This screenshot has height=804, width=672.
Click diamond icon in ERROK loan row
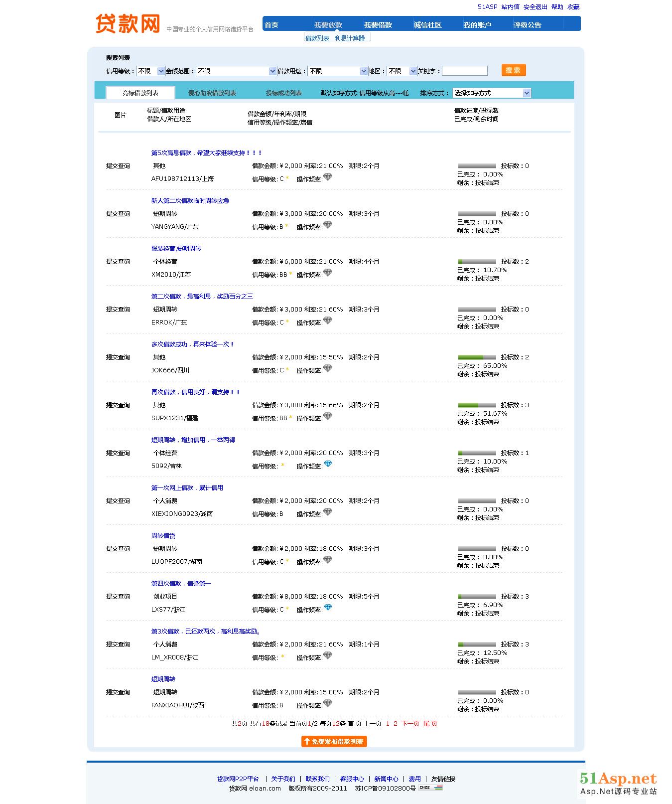click(328, 321)
